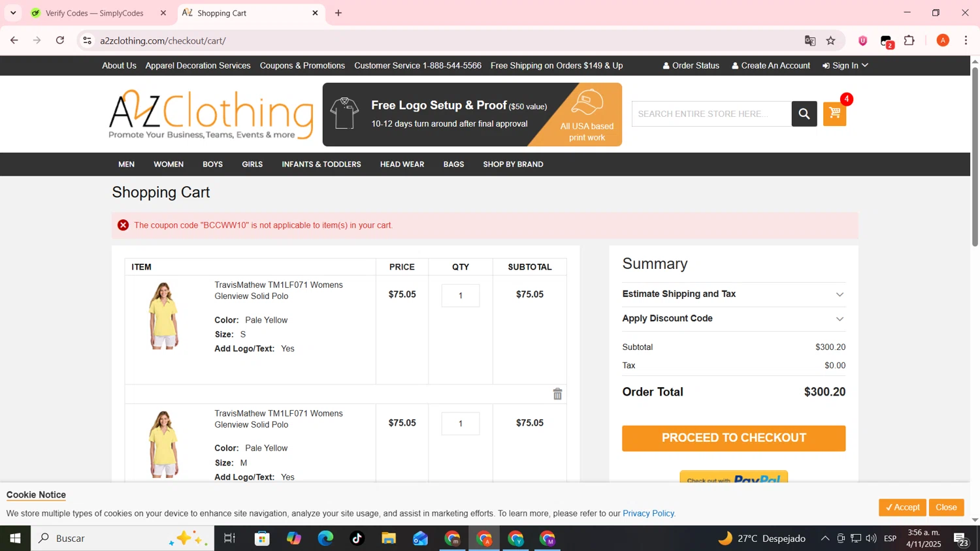The height and width of the screenshot is (551, 980).
Task: Open Task View in taskbar
Action: coord(229,539)
